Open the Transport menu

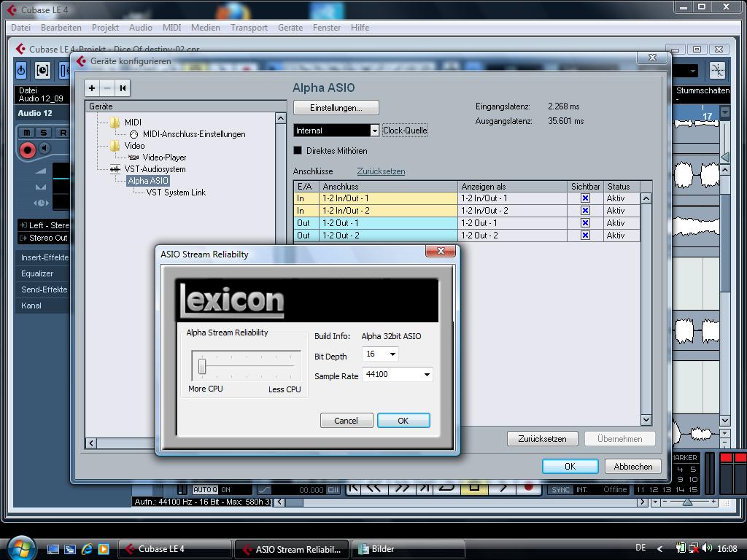click(x=249, y=28)
